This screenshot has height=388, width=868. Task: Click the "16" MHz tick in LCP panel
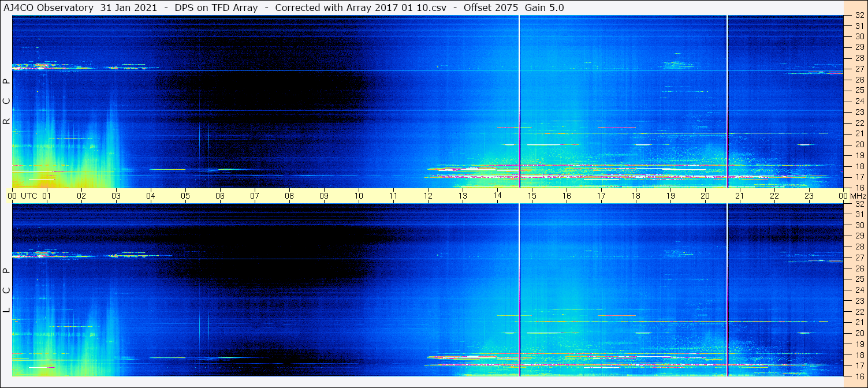[x=859, y=376]
